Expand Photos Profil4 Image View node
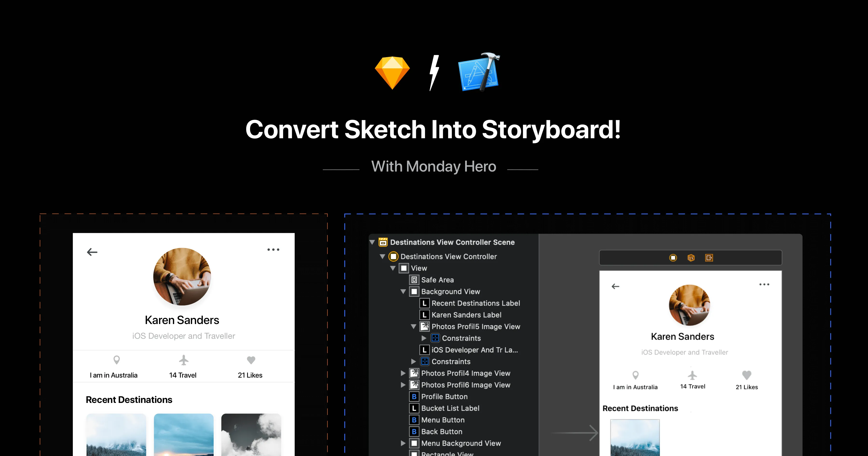The image size is (868, 456). [403, 373]
